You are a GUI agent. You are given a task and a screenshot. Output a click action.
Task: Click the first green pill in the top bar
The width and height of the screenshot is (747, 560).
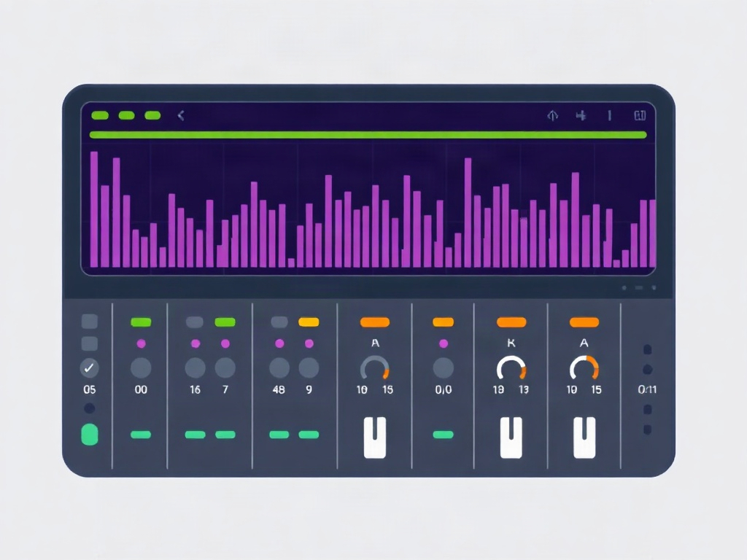[x=100, y=115]
